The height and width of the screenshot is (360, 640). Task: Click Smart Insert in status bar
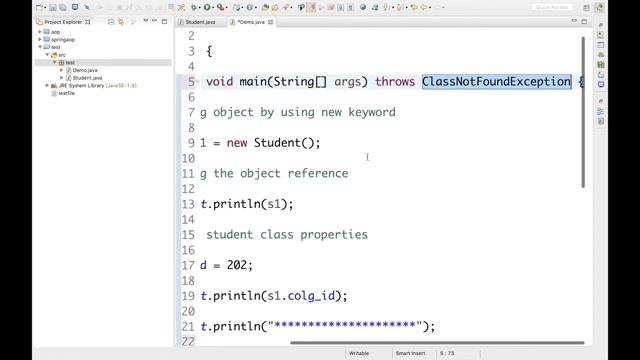tap(410, 353)
